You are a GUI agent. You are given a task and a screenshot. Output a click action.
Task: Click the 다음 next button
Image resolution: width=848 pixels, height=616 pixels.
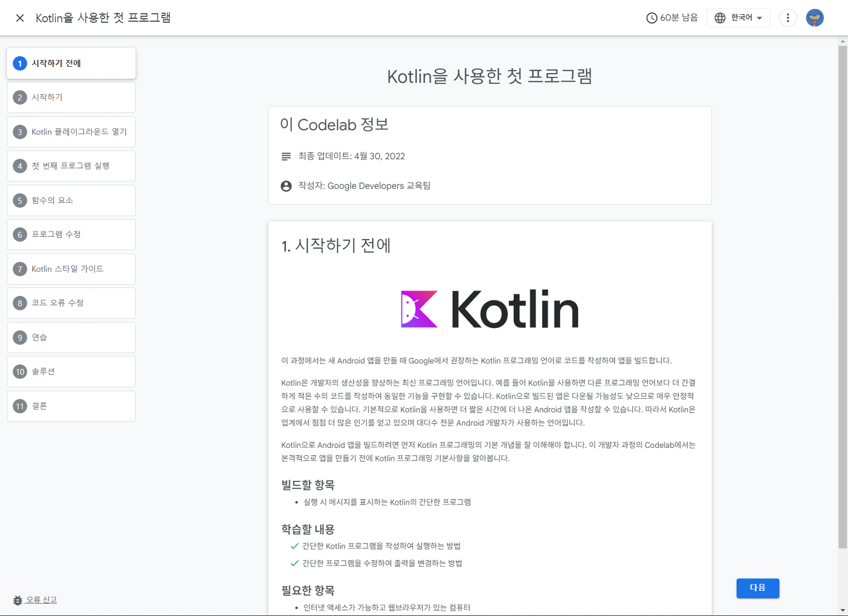757,588
